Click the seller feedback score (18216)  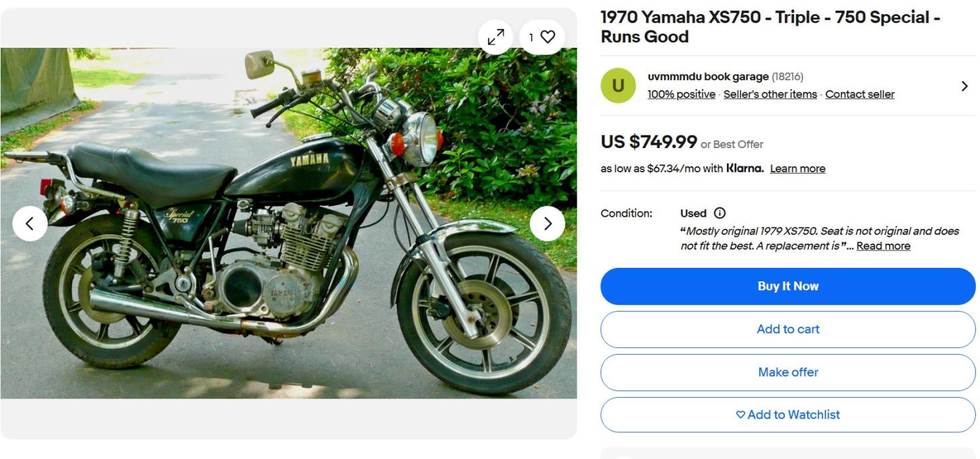[x=788, y=77]
